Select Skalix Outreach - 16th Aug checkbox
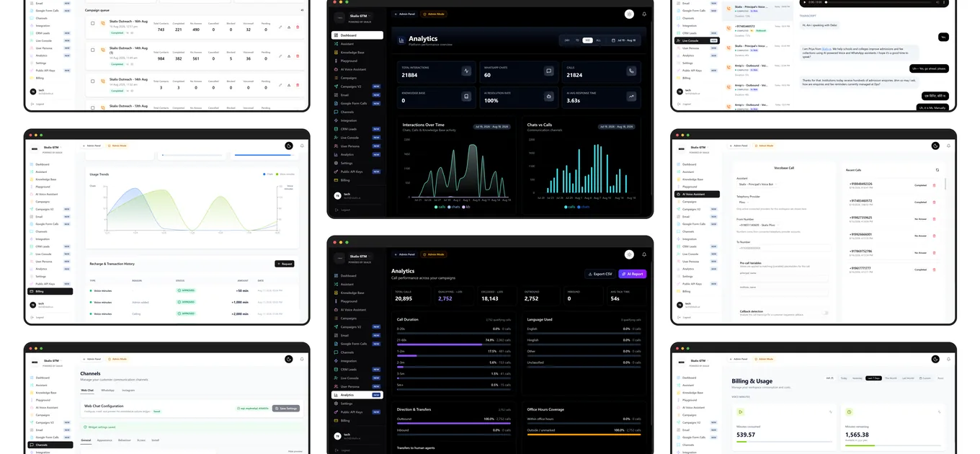Viewport: 980px width, 454px height. click(93, 23)
